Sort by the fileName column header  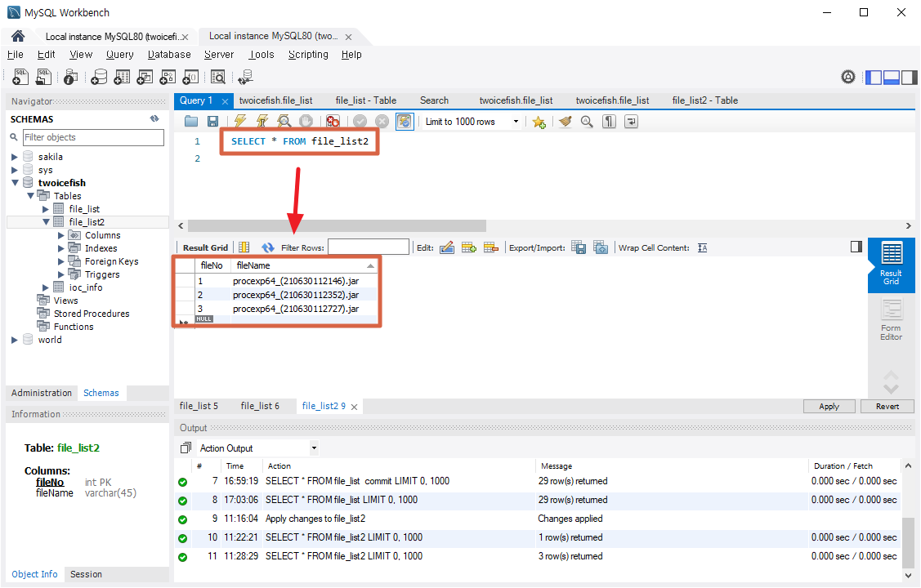(304, 265)
